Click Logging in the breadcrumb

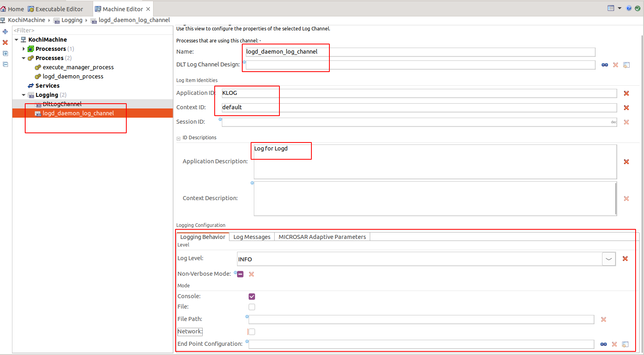[72, 20]
